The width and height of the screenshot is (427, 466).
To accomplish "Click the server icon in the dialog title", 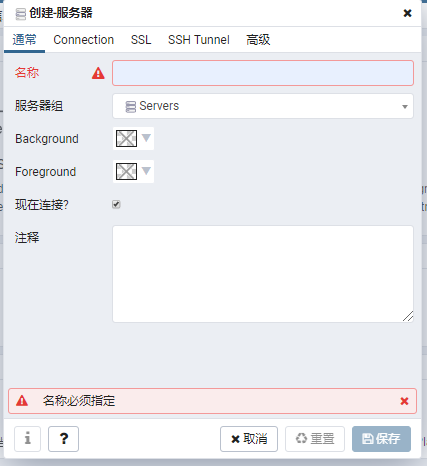I will pyautogui.click(x=21, y=14).
